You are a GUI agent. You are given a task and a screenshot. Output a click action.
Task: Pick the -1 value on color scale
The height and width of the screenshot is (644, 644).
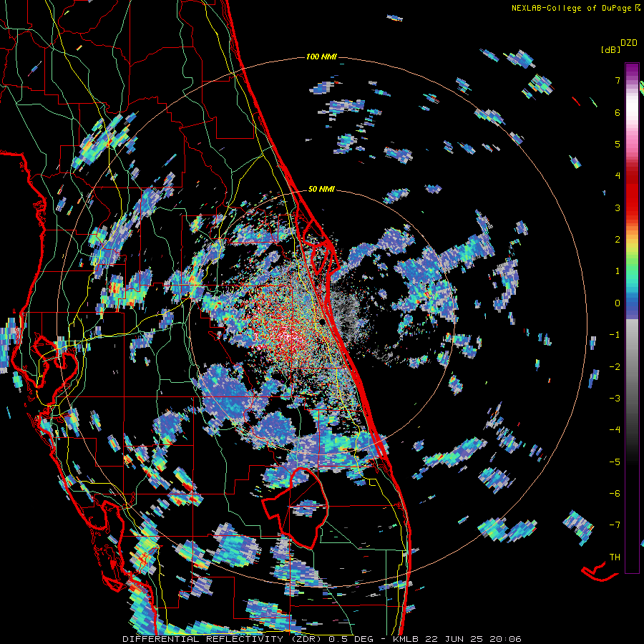pyautogui.click(x=615, y=335)
